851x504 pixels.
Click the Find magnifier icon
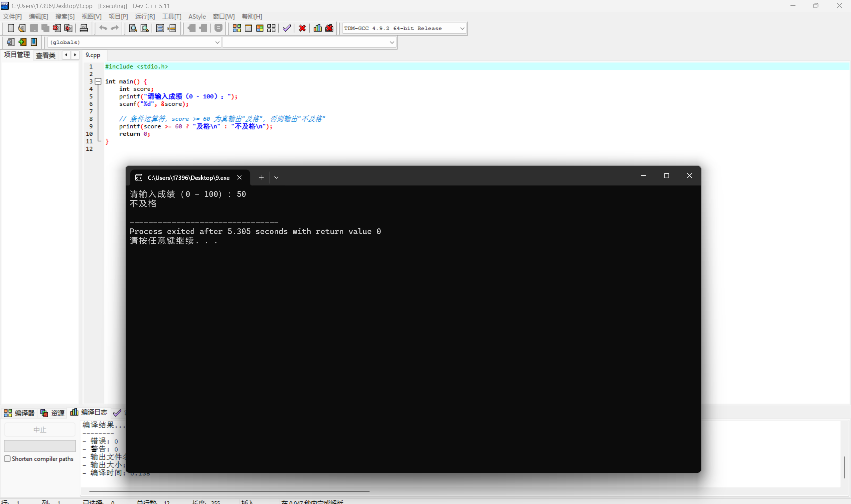[133, 28]
